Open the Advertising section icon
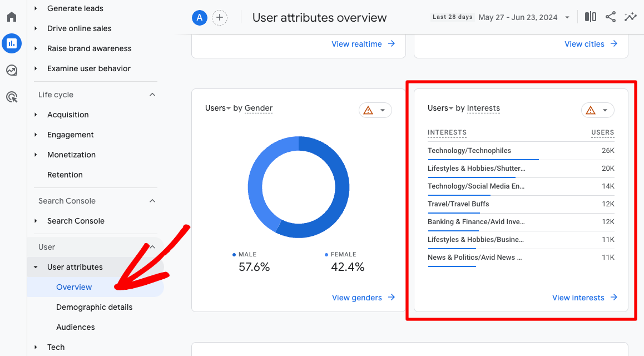Viewport: 644px width, 356px height. point(12,96)
